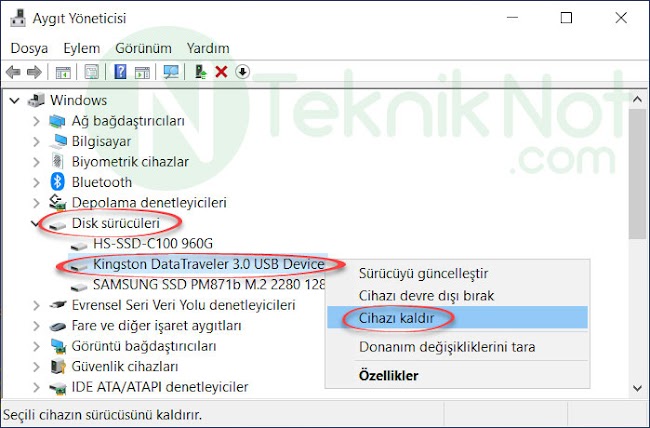Close the Aygıt Yöneticisi window
Viewport: 650px width, 428px height.
coord(621,18)
